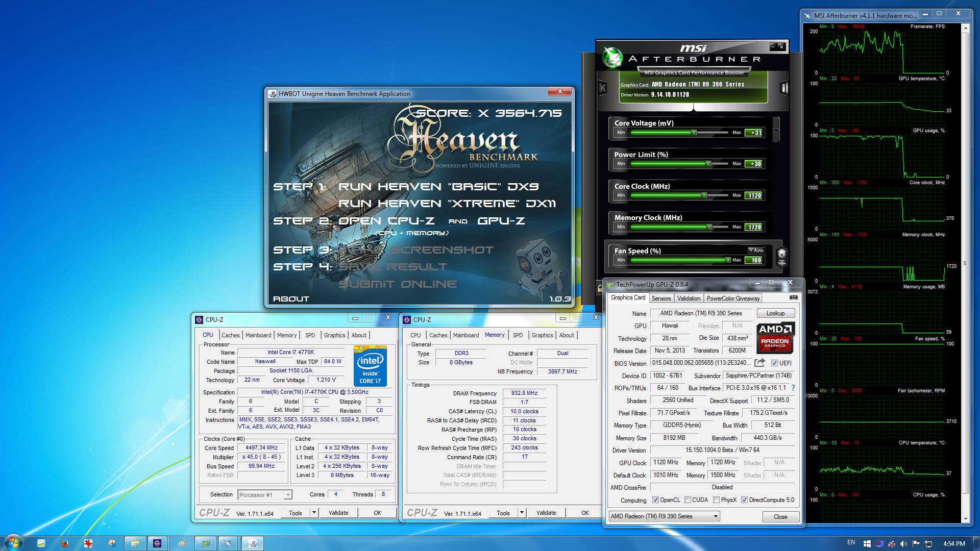Open Firefox from the taskbar
980x551 pixels.
tap(65, 543)
